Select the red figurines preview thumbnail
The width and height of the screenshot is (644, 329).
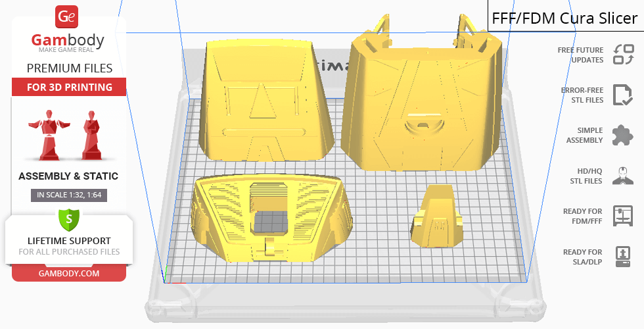tap(69, 135)
